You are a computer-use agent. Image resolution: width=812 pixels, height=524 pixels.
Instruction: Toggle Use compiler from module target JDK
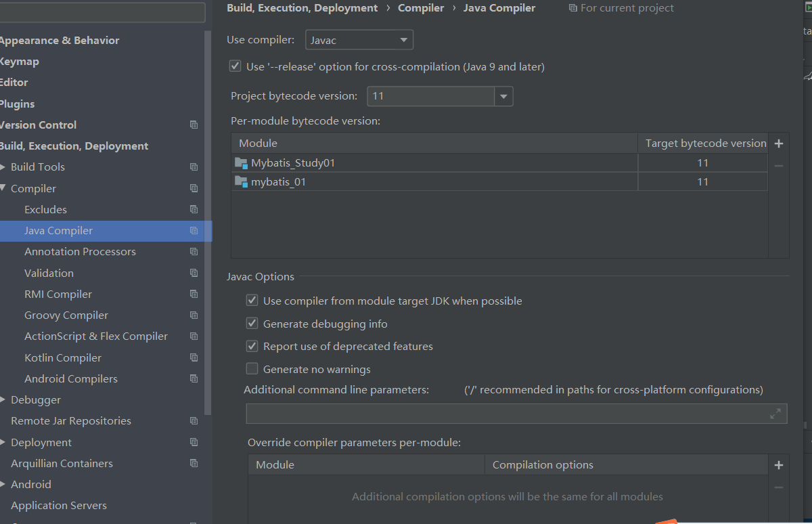pos(252,300)
